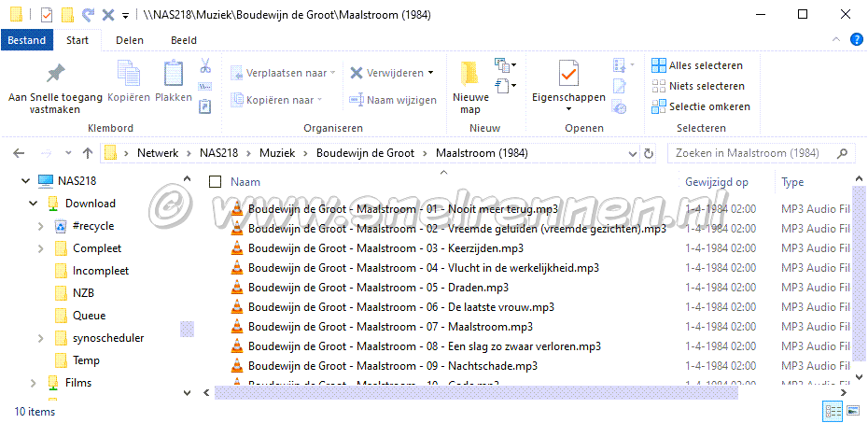Click the NAS218 breadcrumb segment

coord(219,153)
